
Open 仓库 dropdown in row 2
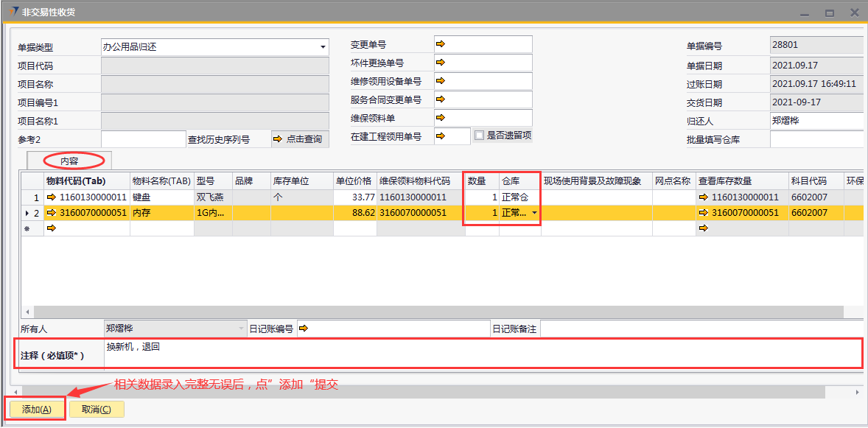(x=534, y=213)
